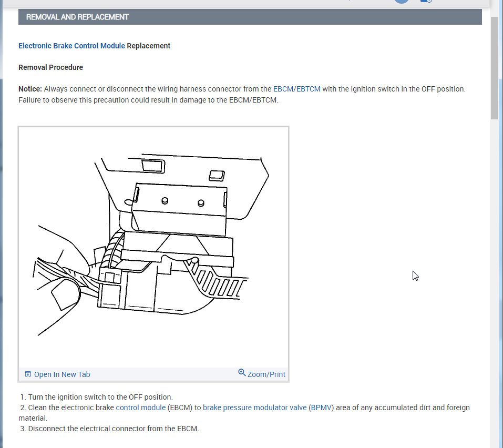
Task: Follow the EBCM/EBTCM link in the notice
Action: (x=296, y=89)
